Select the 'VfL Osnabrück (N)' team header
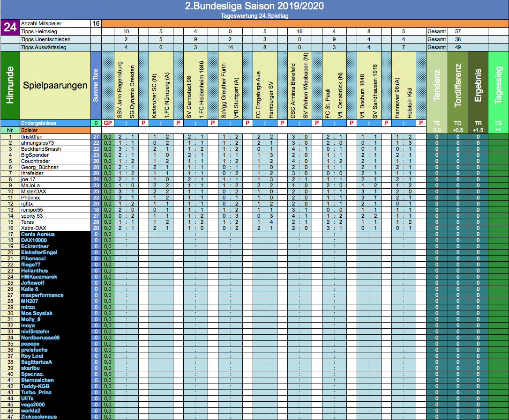509x420 pixels. (340, 96)
